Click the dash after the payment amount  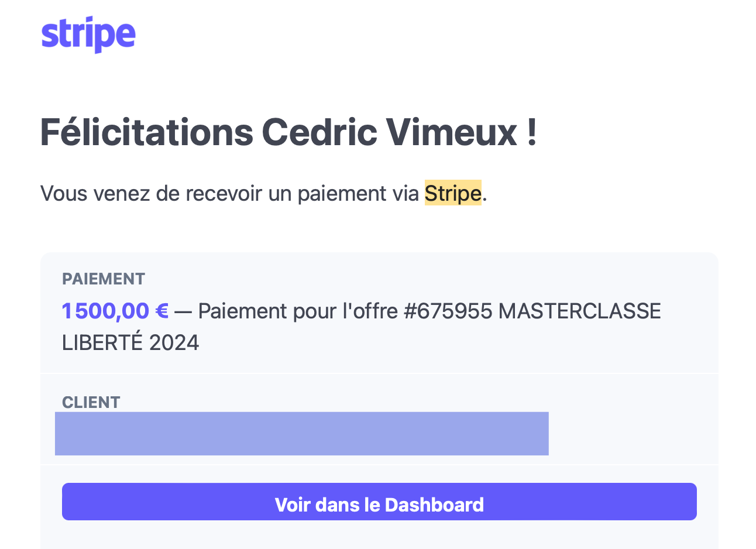click(183, 311)
